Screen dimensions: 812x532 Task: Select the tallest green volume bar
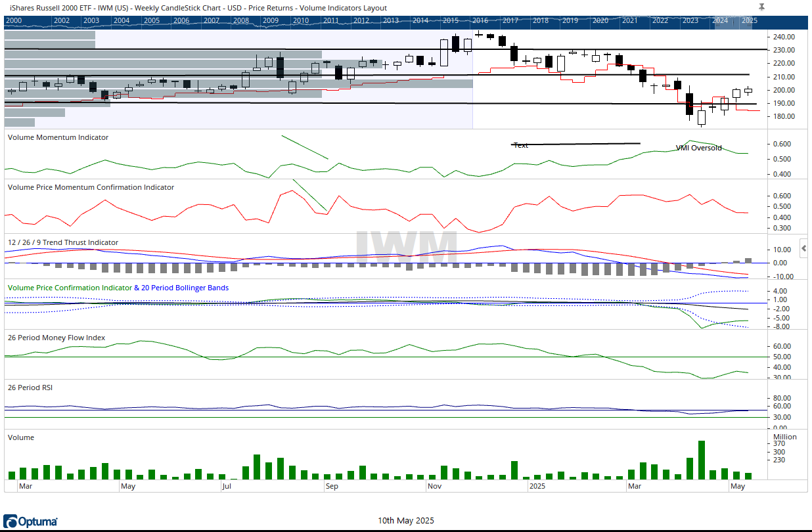point(702,460)
